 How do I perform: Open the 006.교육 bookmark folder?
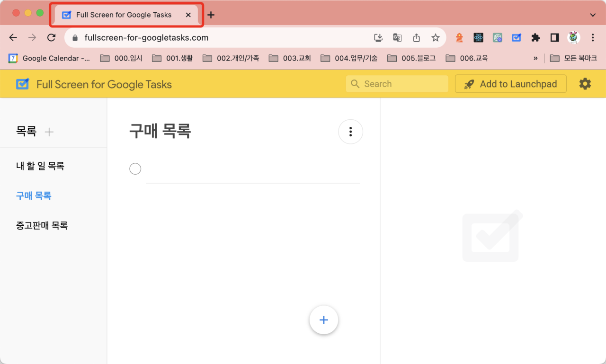pyautogui.click(x=467, y=58)
